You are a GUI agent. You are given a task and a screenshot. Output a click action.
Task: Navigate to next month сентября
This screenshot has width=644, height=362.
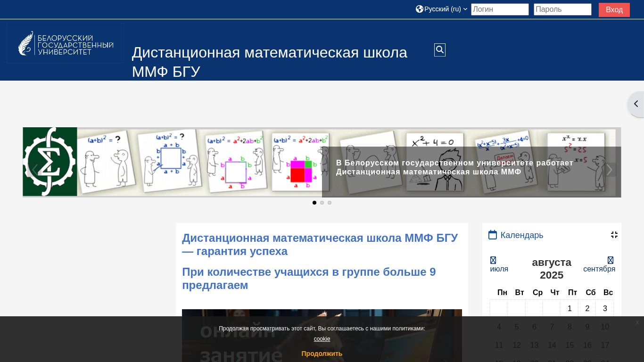(599, 264)
